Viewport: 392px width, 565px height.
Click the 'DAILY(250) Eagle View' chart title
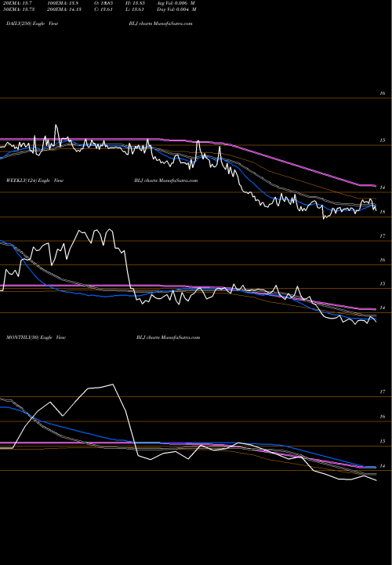[x=32, y=24]
